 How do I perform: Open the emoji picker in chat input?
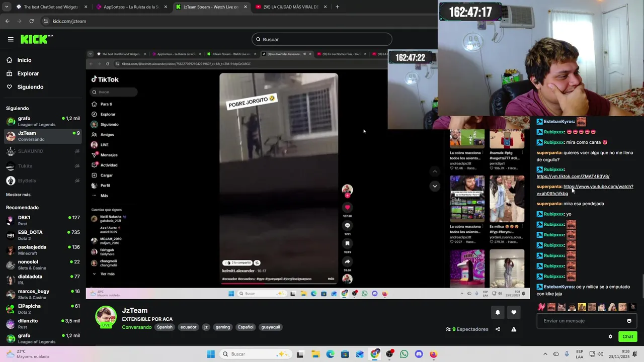[629, 321]
